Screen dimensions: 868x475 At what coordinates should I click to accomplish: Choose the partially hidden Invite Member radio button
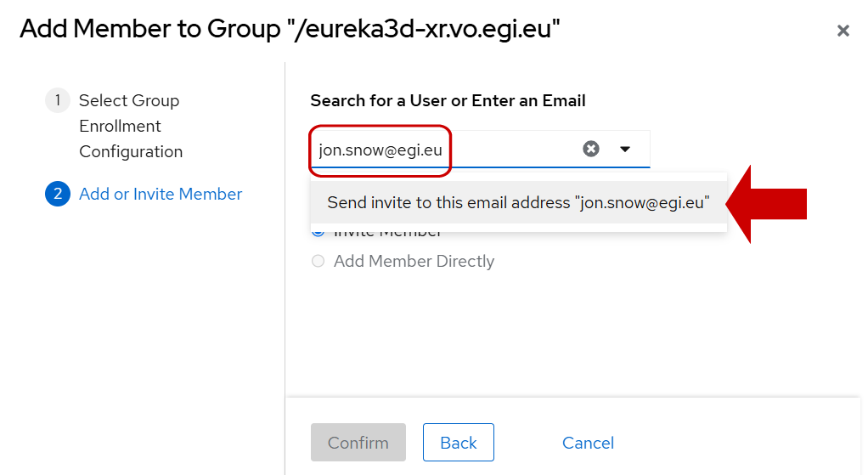pyautogui.click(x=318, y=233)
